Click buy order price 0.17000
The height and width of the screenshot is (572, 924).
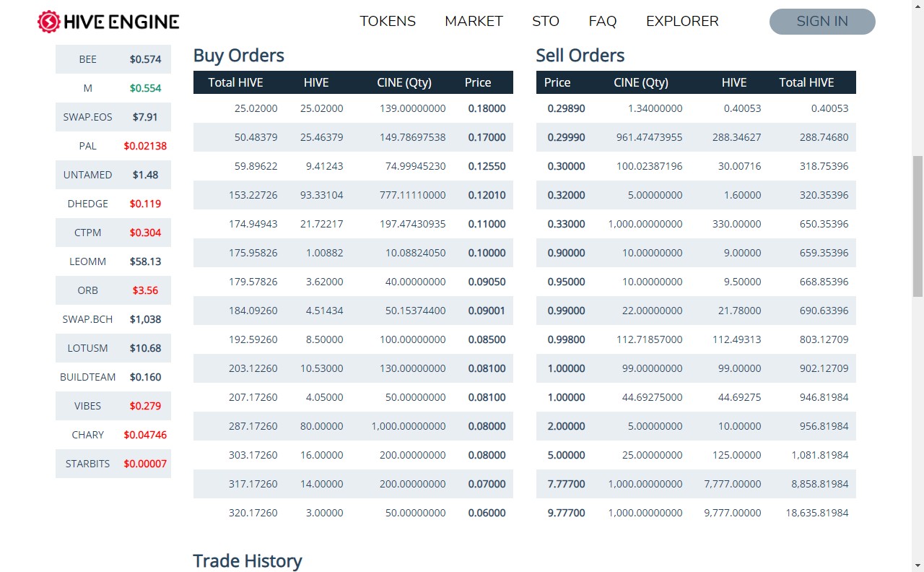click(x=487, y=137)
